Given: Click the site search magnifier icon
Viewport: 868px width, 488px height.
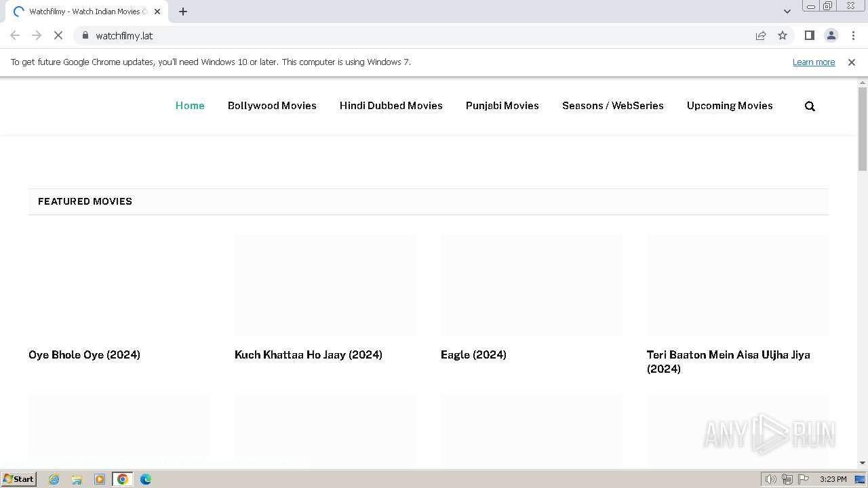Looking at the screenshot, I should pyautogui.click(x=810, y=106).
